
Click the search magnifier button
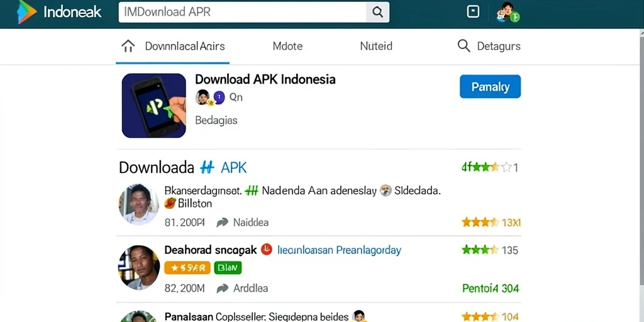[377, 12]
